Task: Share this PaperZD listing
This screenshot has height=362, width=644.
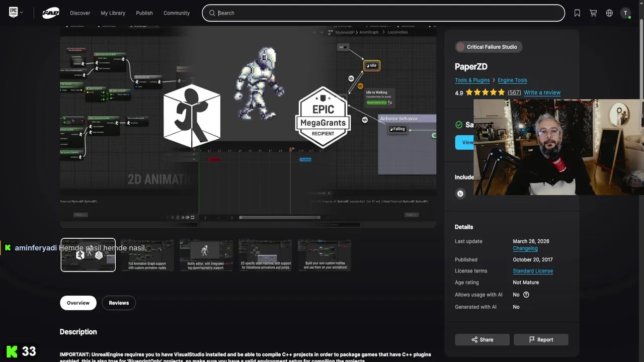Action: tap(482, 340)
